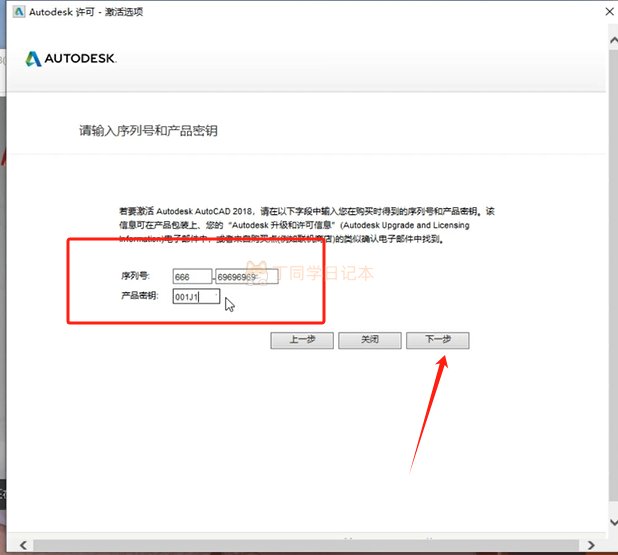Click the horizontal scrollbar right arrow
Viewport: 618px width, 555px height.
tap(591, 545)
